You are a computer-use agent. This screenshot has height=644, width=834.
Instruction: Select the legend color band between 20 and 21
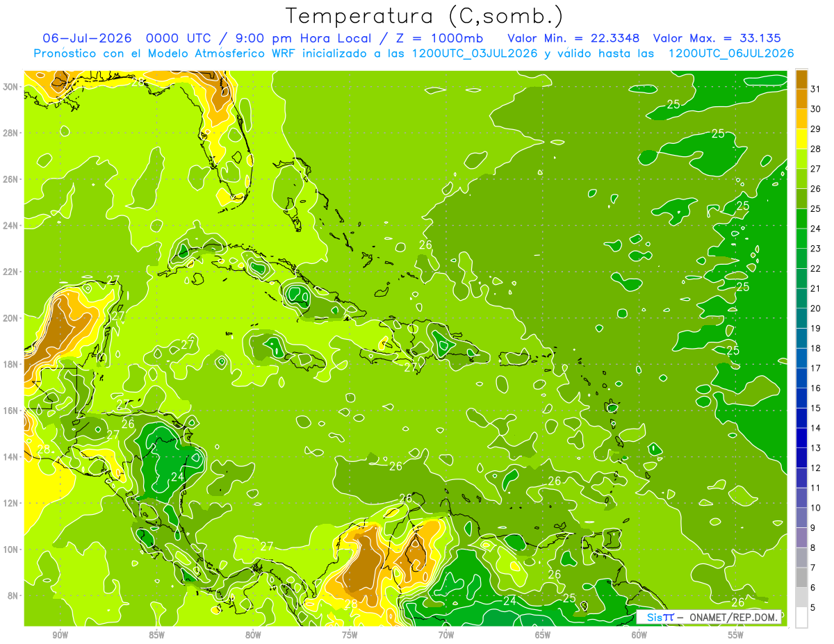coord(801,298)
